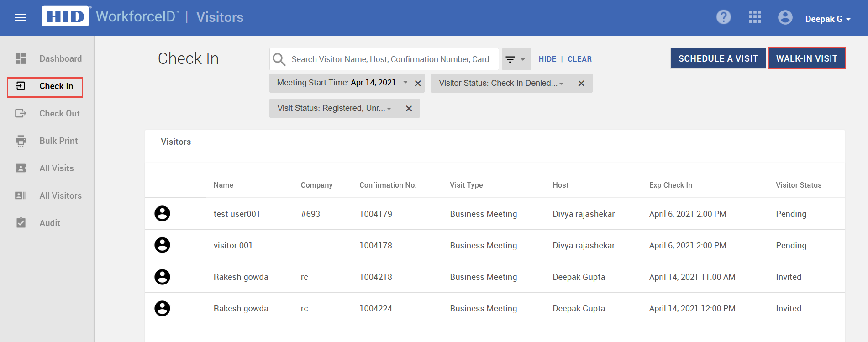Image resolution: width=868 pixels, height=342 pixels.
Task: Click the Bulk Print printer icon
Action: tap(21, 141)
